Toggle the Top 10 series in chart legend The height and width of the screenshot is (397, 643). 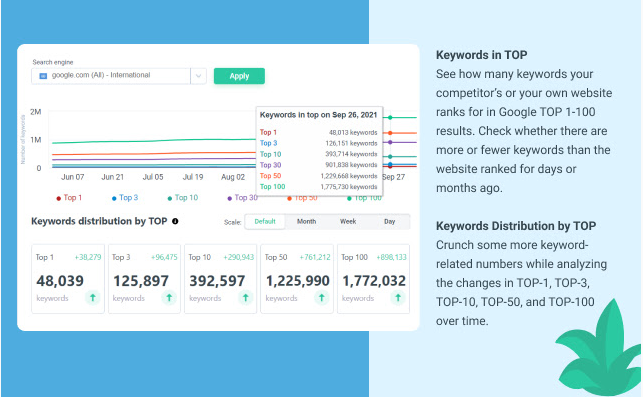(183, 198)
